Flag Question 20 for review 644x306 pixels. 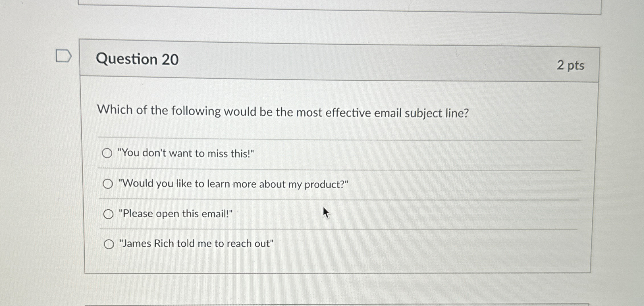coord(63,56)
